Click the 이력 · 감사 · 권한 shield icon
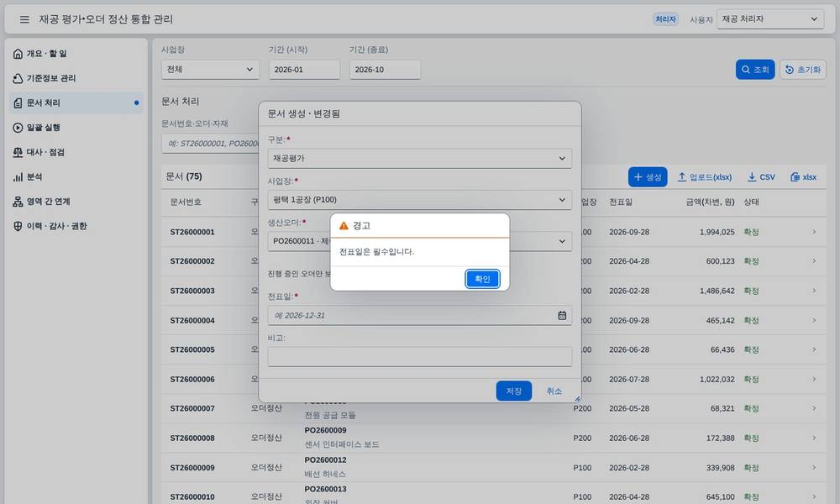The height and width of the screenshot is (504, 840). pos(18,226)
